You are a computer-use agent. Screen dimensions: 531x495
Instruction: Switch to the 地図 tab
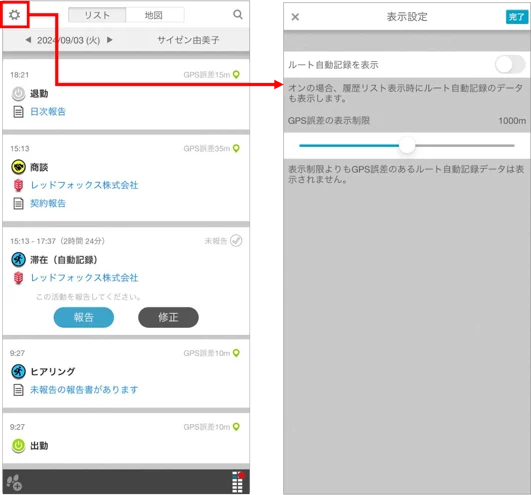pos(155,15)
